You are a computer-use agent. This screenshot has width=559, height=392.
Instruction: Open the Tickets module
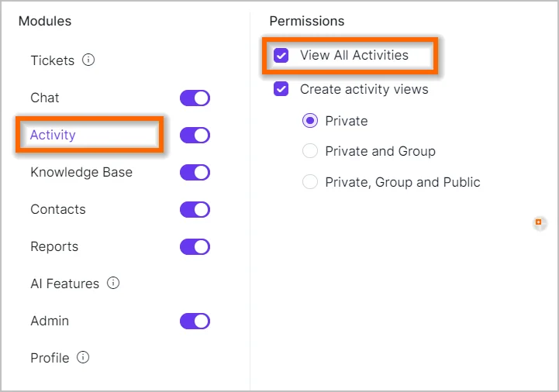click(52, 60)
